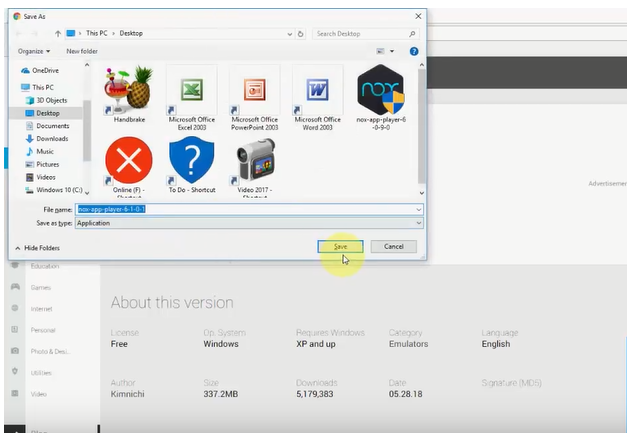Click the refresh button beside address bar
The image size is (627, 433).
point(300,34)
